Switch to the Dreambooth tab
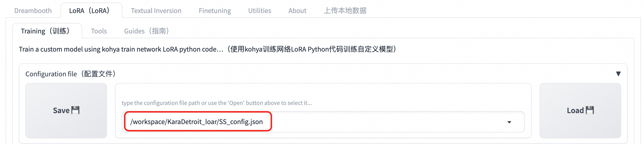Image resolution: width=644 pixels, height=144 pixels. (x=33, y=11)
